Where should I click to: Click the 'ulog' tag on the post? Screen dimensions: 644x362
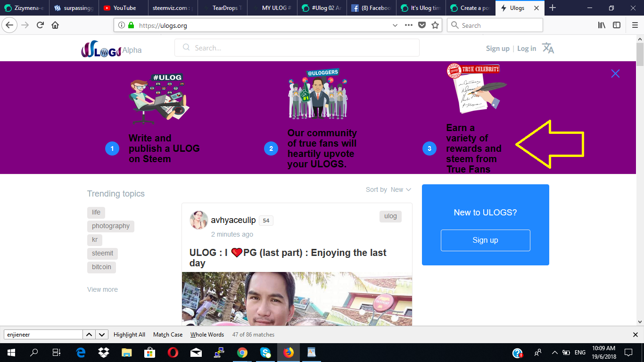click(x=390, y=216)
